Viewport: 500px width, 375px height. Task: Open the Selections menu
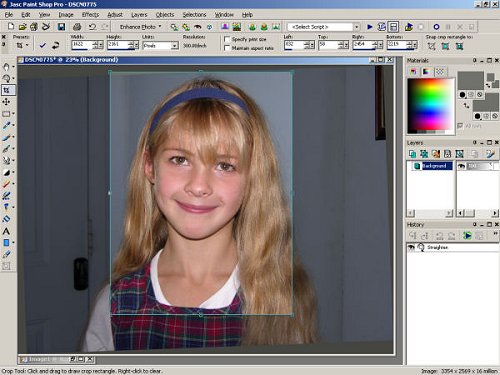tap(194, 15)
